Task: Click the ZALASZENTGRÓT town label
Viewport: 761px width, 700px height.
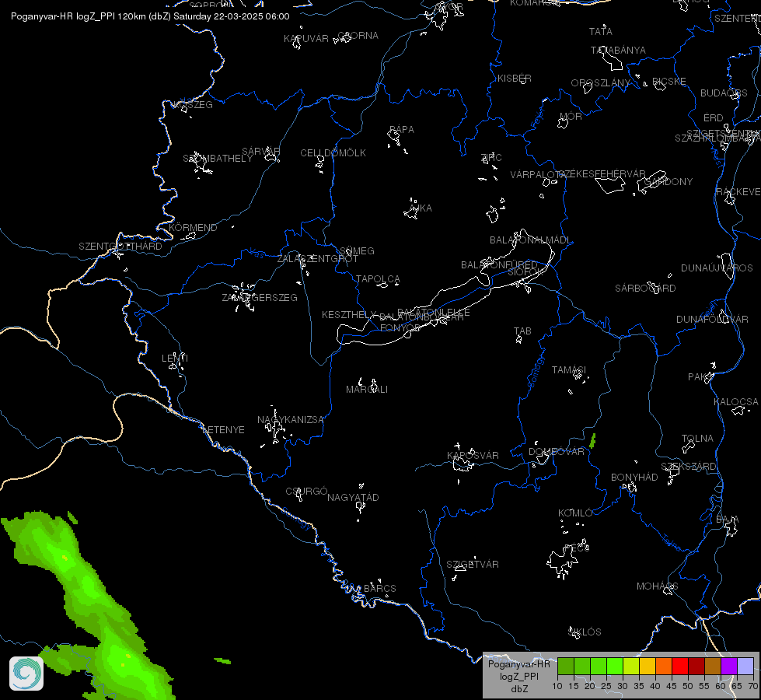Action: point(317,259)
